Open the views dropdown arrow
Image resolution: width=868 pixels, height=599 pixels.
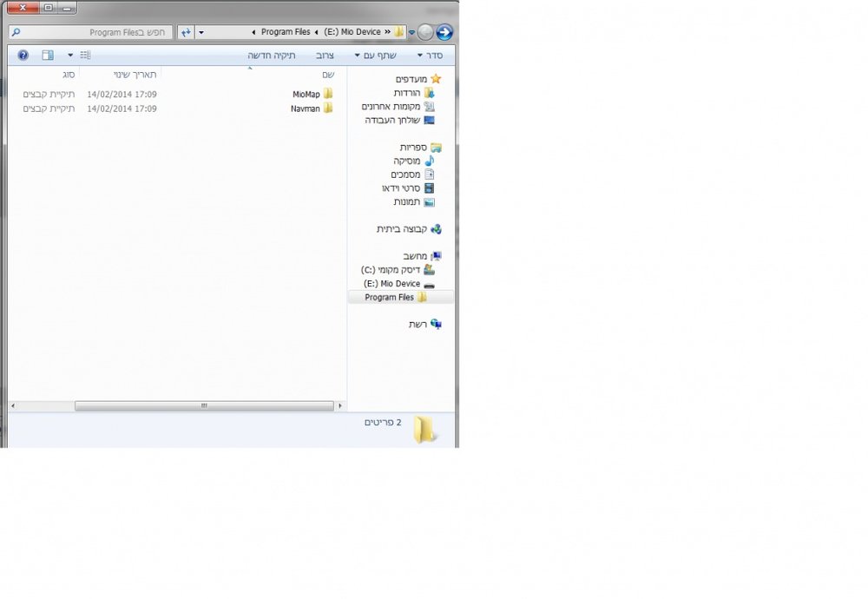[x=70, y=56]
